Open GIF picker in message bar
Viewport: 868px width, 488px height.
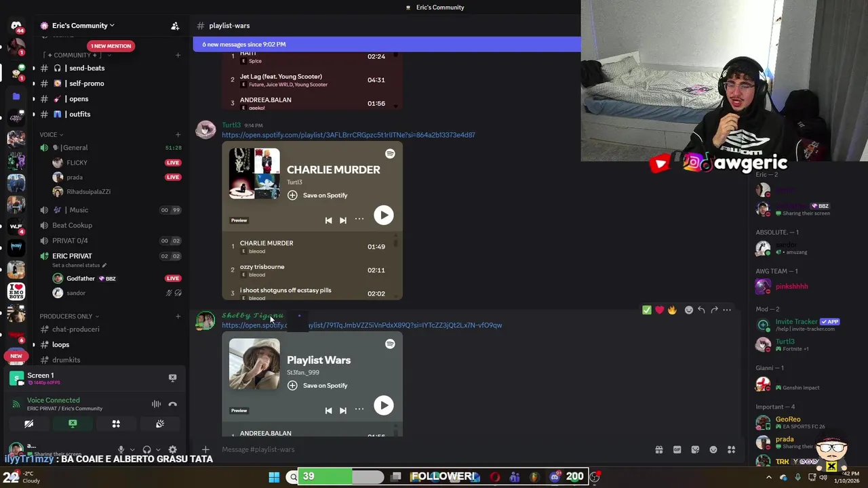(677, 449)
